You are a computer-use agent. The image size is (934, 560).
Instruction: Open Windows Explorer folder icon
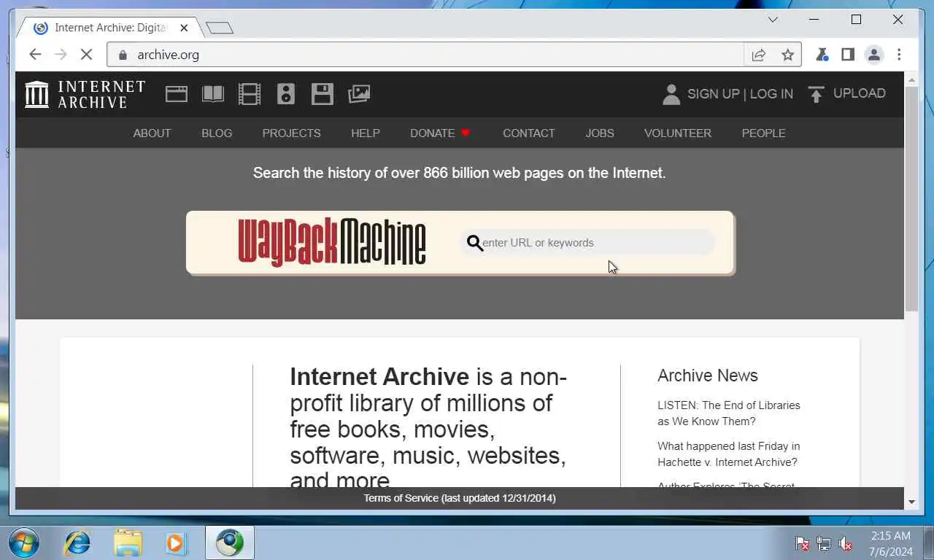click(x=128, y=543)
